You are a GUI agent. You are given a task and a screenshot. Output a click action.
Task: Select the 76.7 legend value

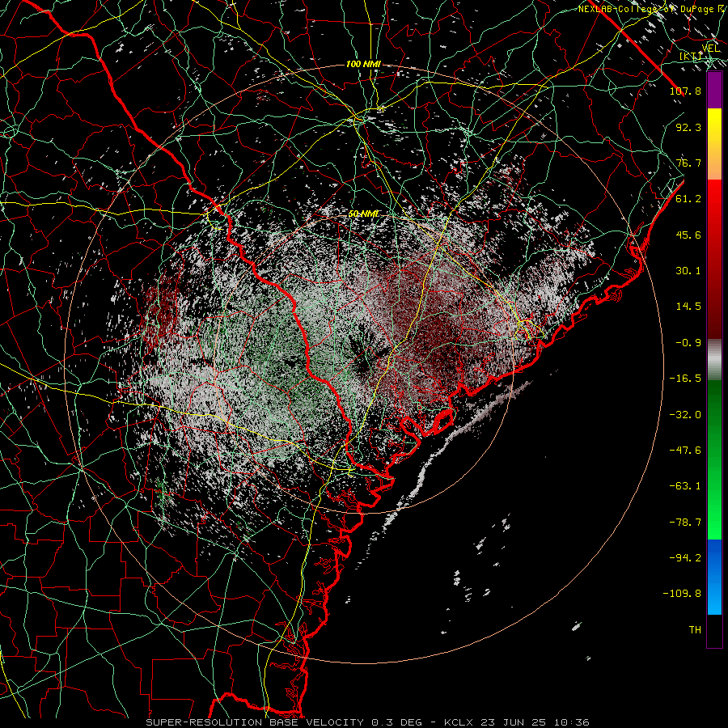click(x=688, y=163)
